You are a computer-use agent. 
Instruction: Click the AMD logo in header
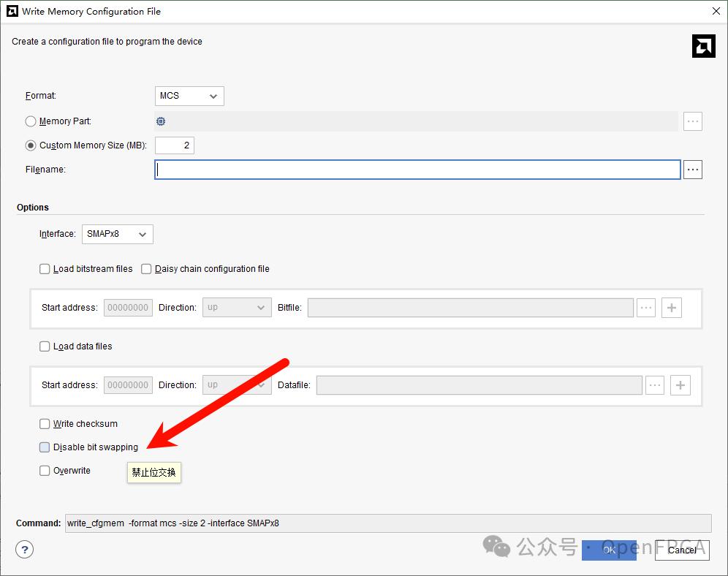pos(703,45)
